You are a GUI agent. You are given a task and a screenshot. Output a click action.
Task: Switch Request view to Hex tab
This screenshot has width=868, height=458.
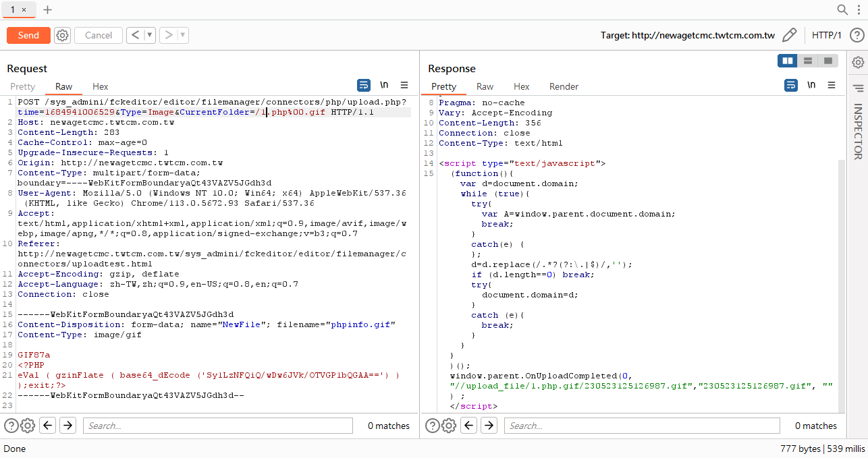101,86
